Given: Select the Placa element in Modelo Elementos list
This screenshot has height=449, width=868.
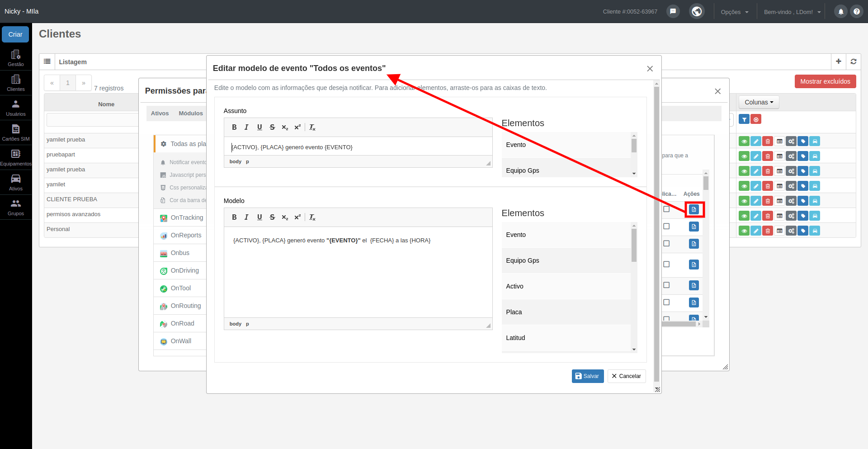Looking at the screenshot, I should click(x=566, y=312).
